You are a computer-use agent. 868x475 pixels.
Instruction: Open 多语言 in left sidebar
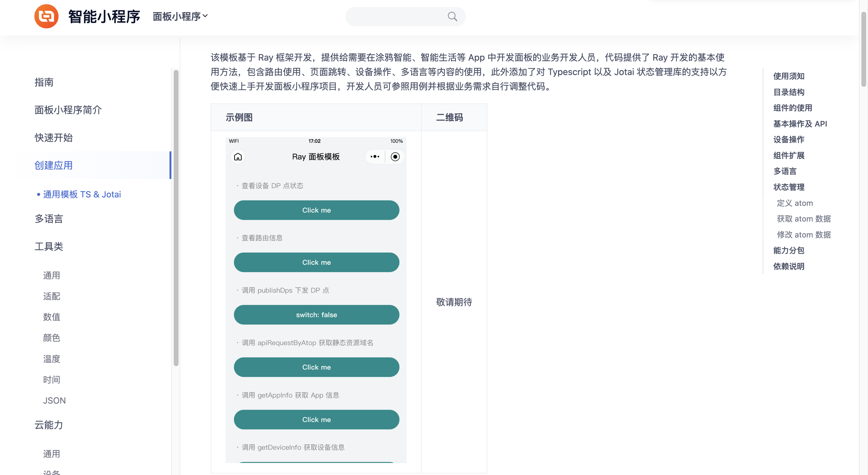(49, 219)
